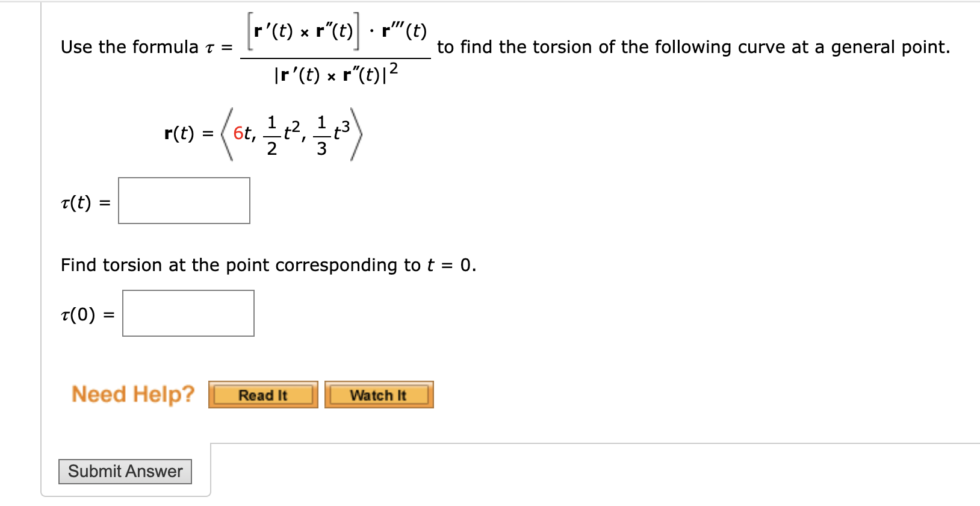Click the red 6t term in r(t)

243,133
